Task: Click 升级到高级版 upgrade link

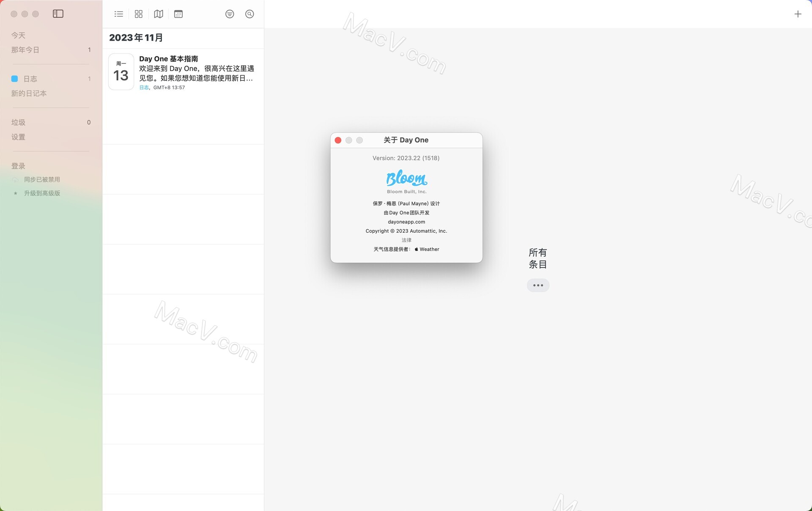Action: 42,193
